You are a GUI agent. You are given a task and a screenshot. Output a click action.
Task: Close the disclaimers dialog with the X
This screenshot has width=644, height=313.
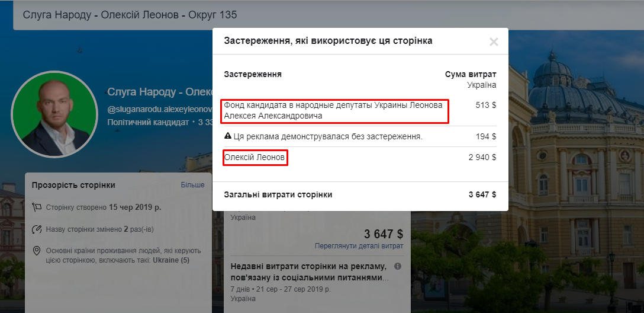click(x=494, y=41)
